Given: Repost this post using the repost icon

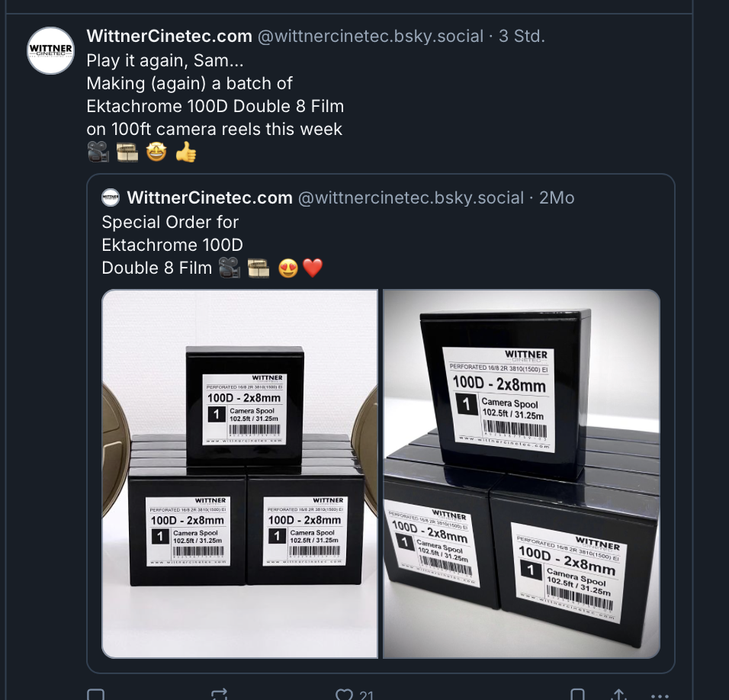Looking at the screenshot, I should click(219, 695).
